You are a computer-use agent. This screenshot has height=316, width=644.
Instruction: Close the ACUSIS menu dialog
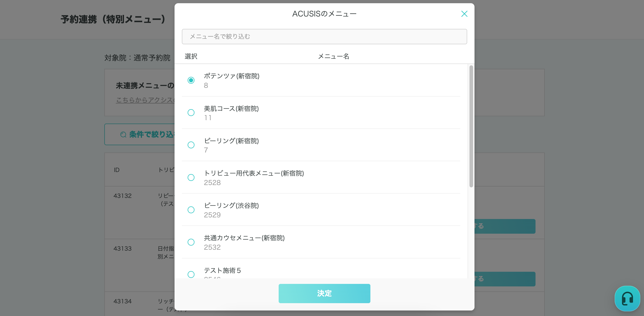pyautogui.click(x=464, y=14)
